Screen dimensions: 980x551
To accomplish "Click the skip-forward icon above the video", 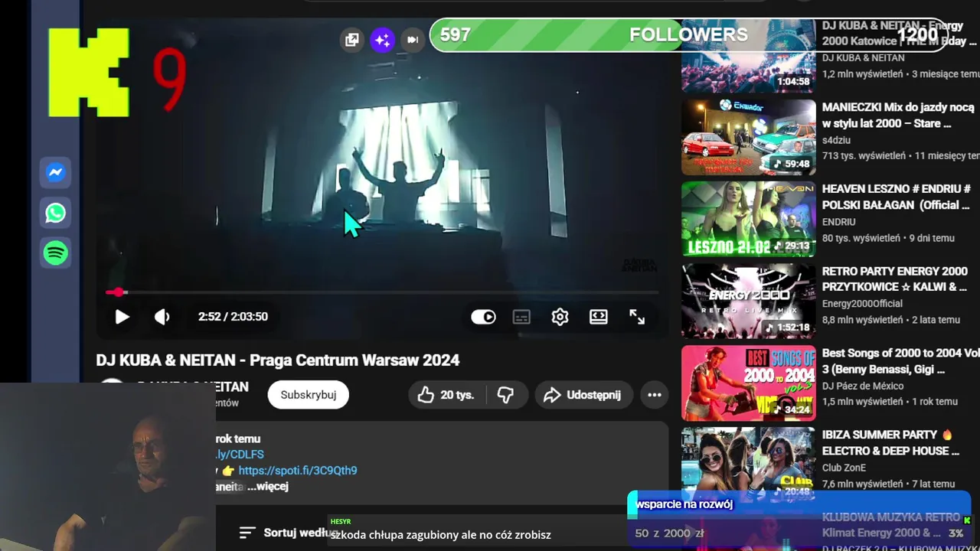I will tap(413, 40).
